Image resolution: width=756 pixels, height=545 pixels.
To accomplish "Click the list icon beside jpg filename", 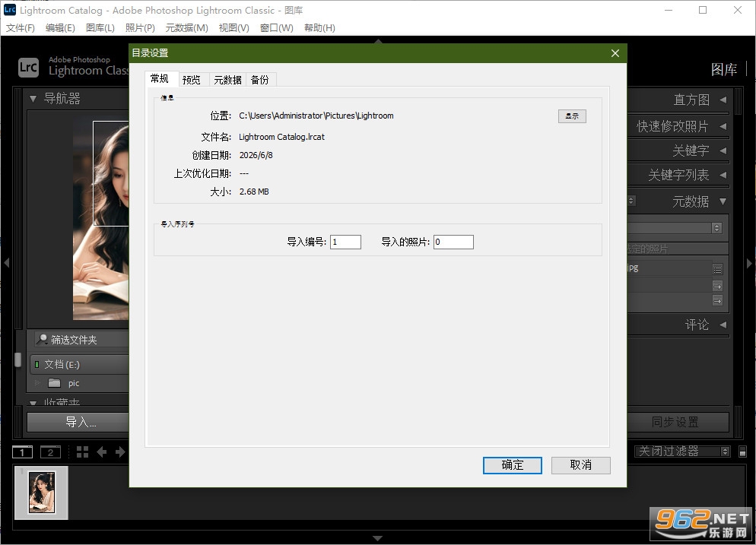I will click(717, 269).
